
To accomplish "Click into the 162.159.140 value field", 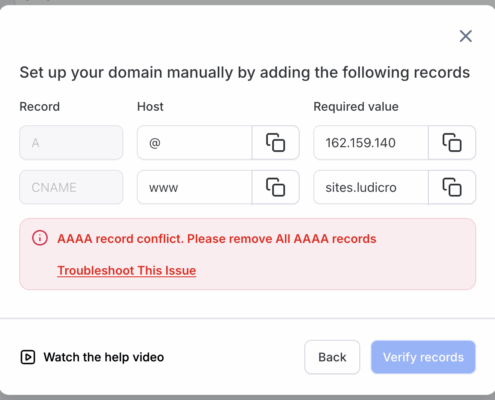I will pyautogui.click(x=371, y=143).
